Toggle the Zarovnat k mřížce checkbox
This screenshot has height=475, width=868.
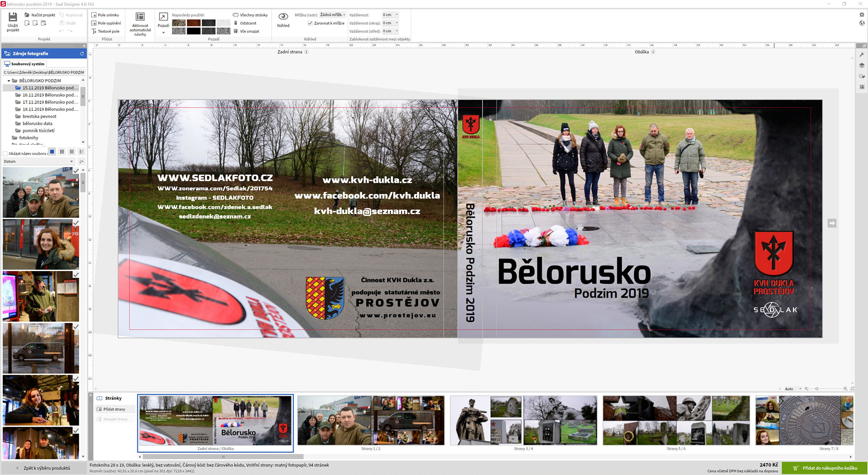[x=310, y=23]
